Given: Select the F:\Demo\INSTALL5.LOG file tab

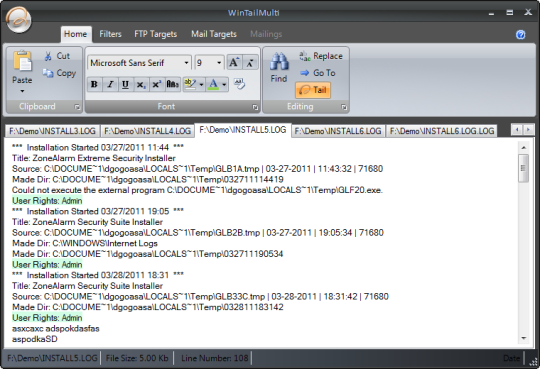Looking at the screenshot, I should pos(243,130).
